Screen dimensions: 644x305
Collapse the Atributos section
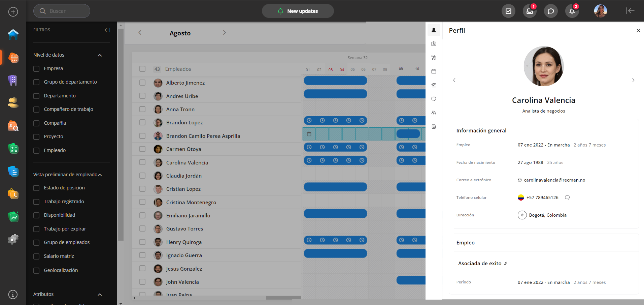click(x=100, y=295)
